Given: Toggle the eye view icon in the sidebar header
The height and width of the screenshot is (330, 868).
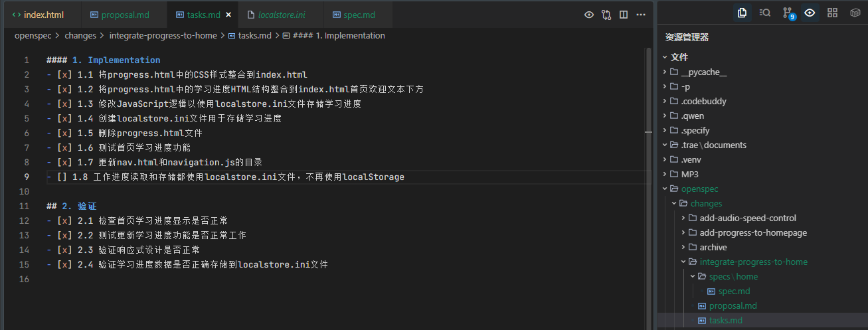Looking at the screenshot, I should [810, 13].
